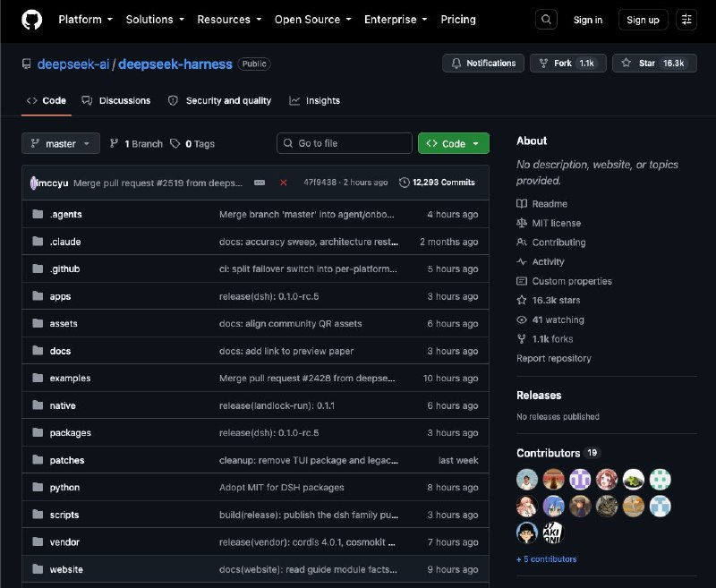Open the Open Source dropdown menu
The width and height of the screenshot is (716, 588).
coord(312,20)
